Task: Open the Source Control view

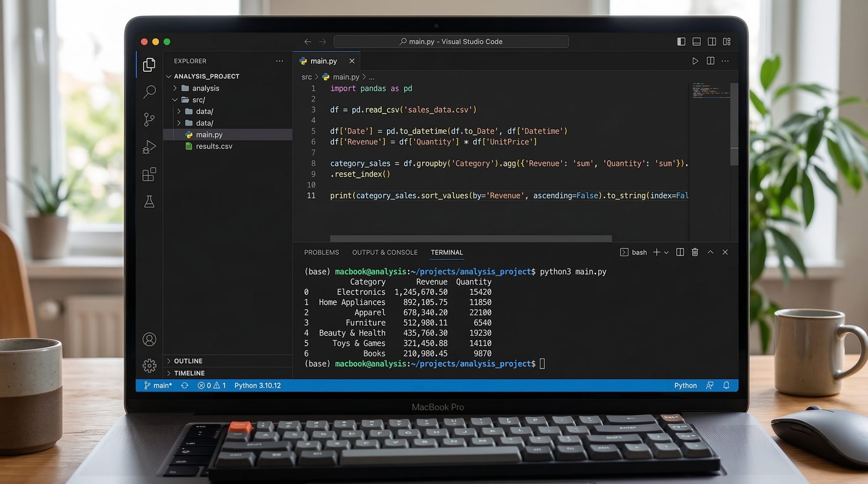Action: click(149, 119)
